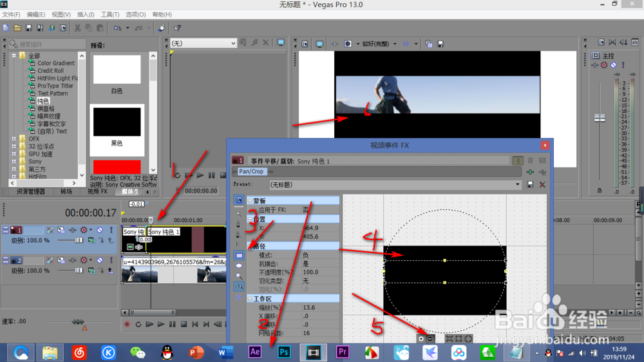Open the 文件(F) menu

point(11,14)
